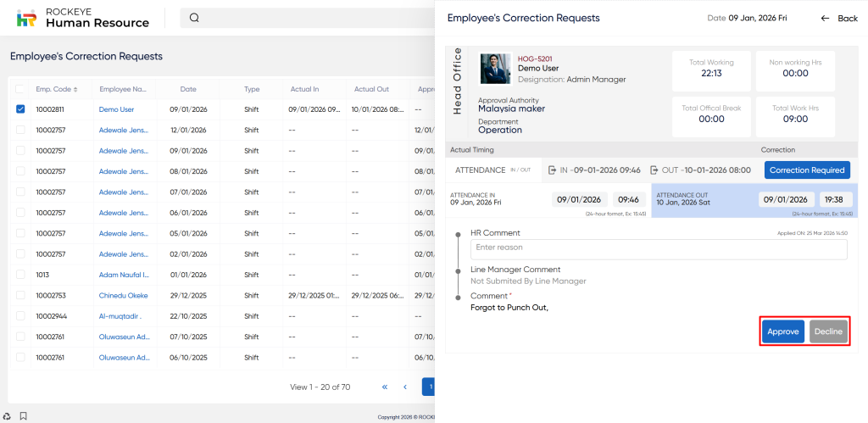
Task: Click the bookmark icon in bottom bar
Action: click(23, 415)
